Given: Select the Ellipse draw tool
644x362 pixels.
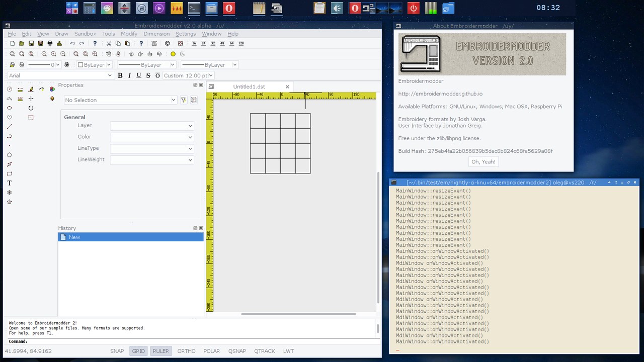Looking at the screenshot, I should click(9, 108).
